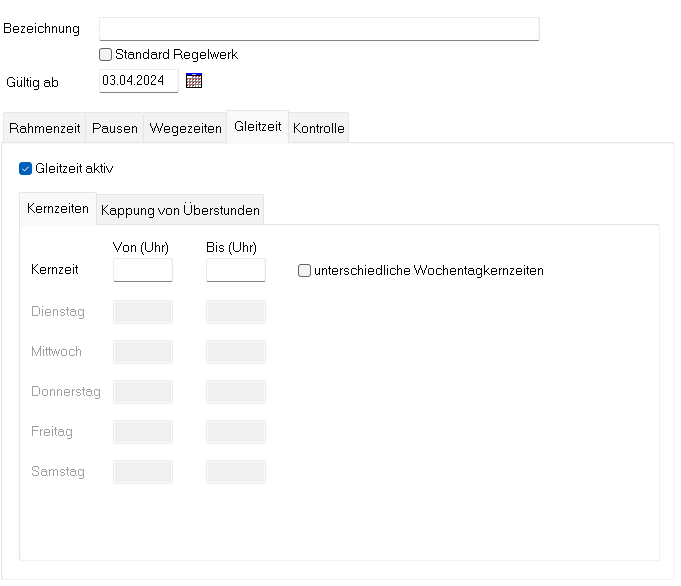Click the Donnerstag Von time field
This screenshot has width=681, height=586.
tap(143, 392)
